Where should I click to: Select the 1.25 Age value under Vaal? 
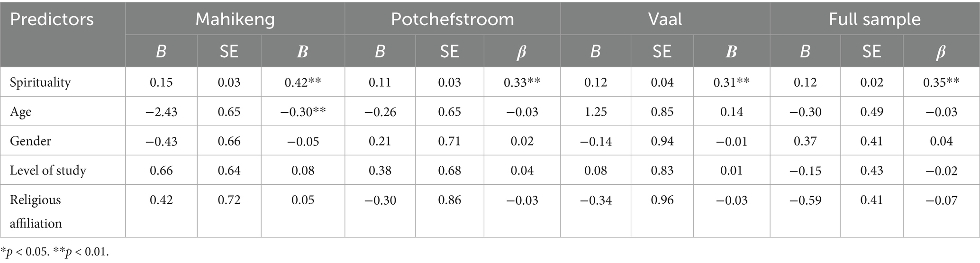(595, 112)
